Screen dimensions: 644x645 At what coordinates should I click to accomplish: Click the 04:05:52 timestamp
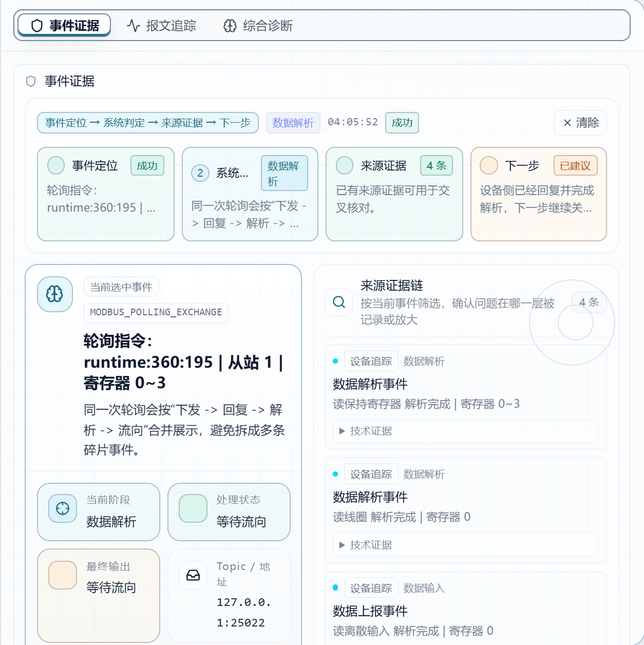(353, 122)
